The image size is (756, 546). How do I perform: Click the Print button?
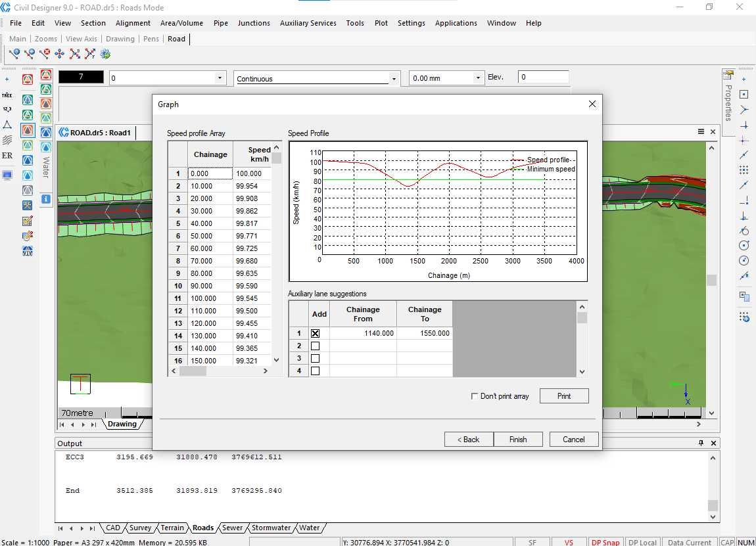(564, 396)
